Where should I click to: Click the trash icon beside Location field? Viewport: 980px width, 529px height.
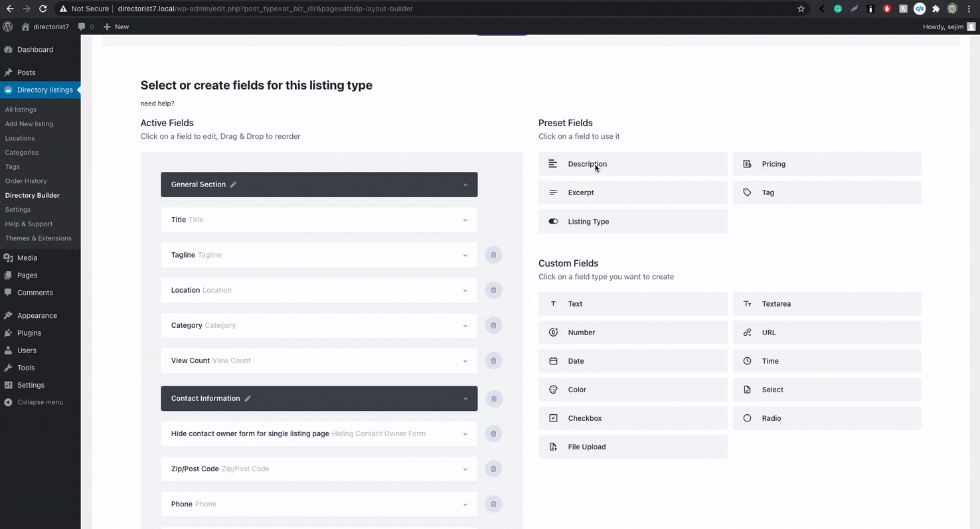click(x=493, y=290)
